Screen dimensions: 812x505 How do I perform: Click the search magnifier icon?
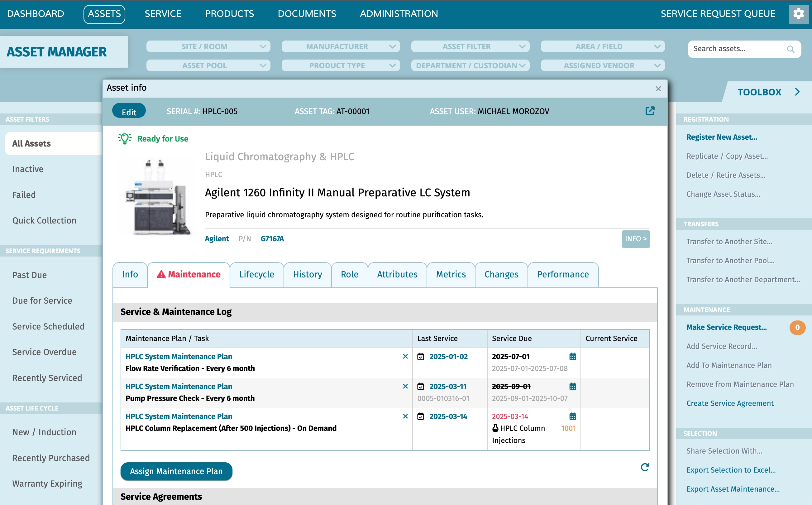(x=790, y=49)
